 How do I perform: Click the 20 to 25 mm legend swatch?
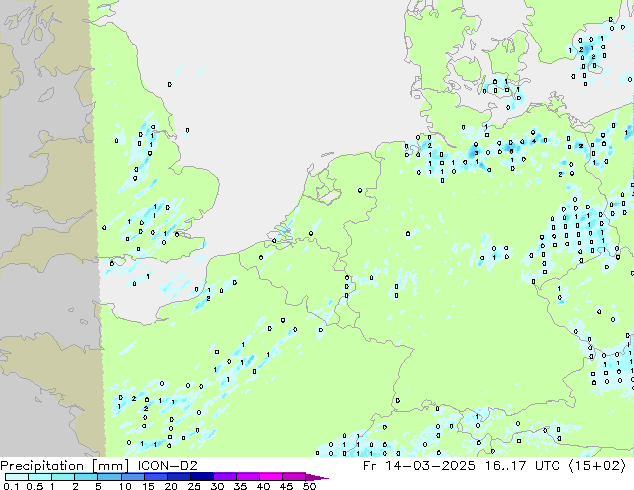coord(178,477)
